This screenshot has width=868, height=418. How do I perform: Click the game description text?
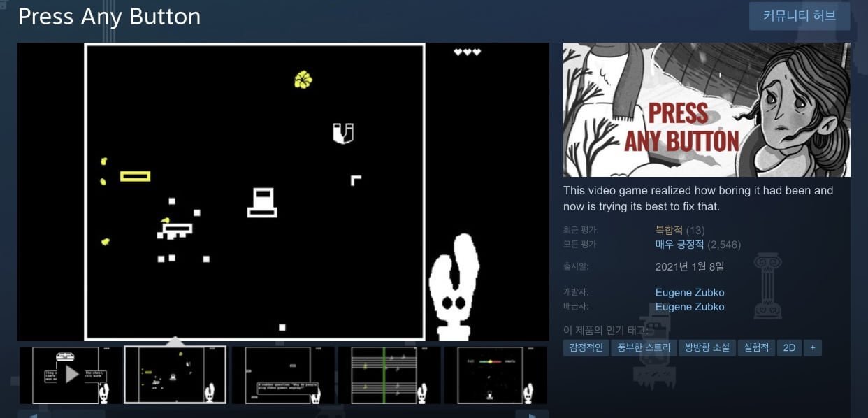698,199
